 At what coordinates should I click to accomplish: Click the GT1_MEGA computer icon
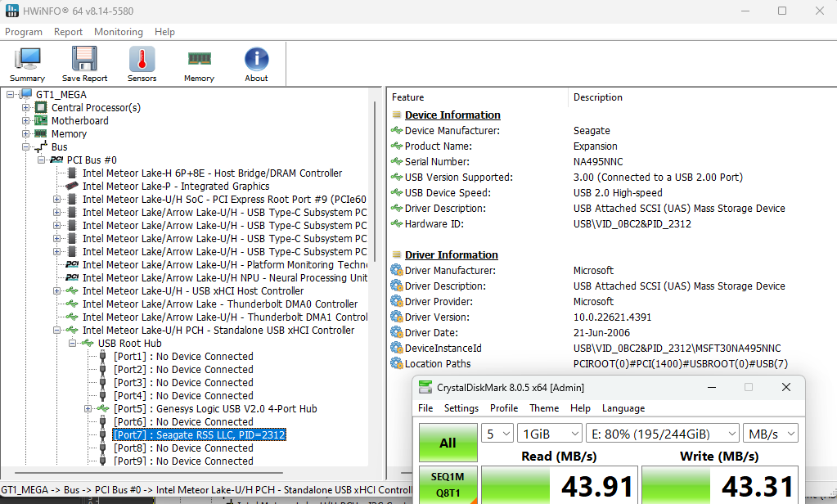26,95
